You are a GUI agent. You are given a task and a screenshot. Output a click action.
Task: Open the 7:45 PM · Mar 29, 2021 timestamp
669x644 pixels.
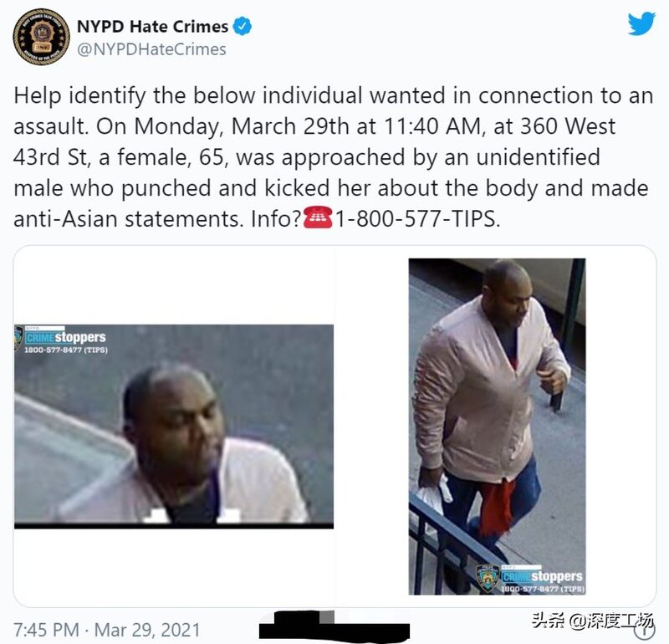(107, 630)
